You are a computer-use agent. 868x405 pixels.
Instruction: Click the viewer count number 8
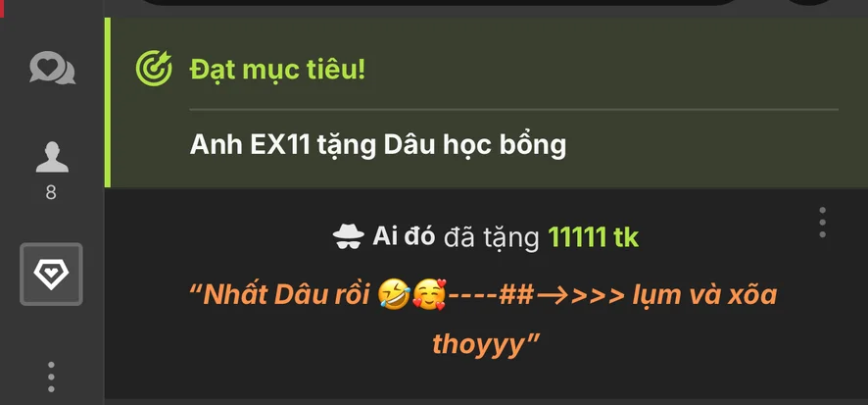tap(51, 193)
